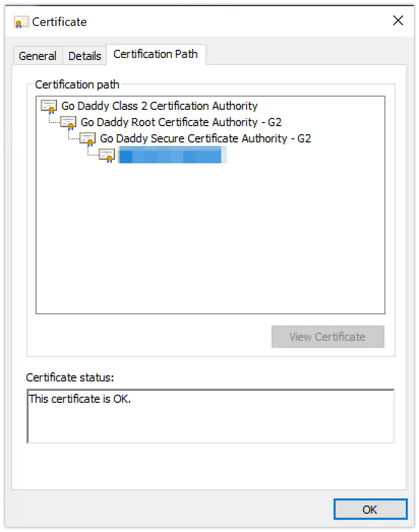The height and width of the screenshot is (532, 419).
Task: Click the certificate status message text
Action: point(80,399)
